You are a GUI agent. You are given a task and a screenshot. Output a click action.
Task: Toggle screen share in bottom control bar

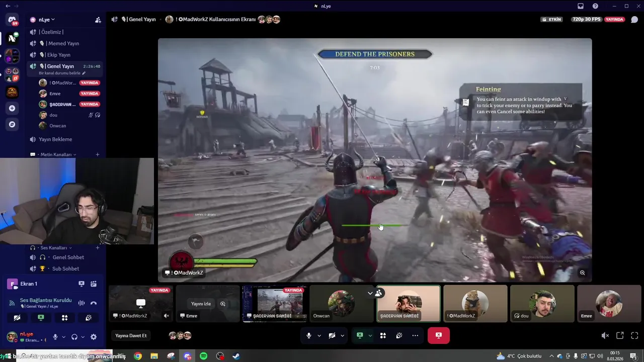[360, 335]
